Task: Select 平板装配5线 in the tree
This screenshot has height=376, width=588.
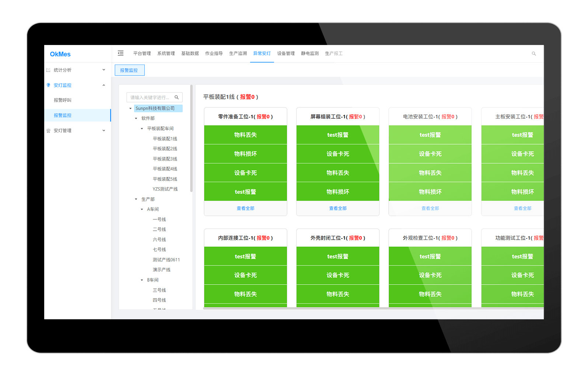Action: (165, 179)
